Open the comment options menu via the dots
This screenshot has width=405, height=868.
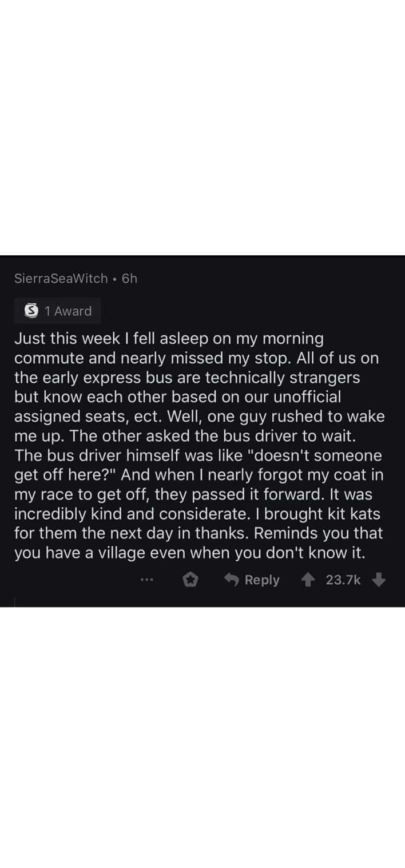[x=147, y=580]
